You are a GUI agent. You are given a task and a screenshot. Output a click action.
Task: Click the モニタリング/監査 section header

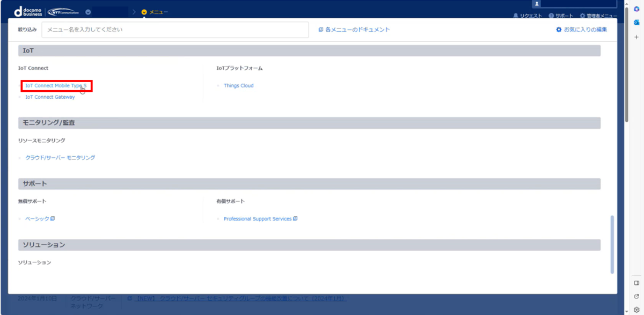[309, 123]
